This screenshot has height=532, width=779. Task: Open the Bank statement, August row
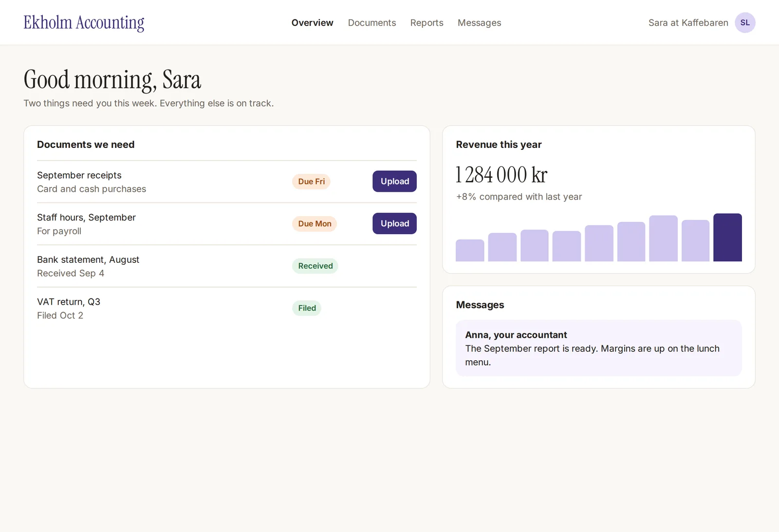click(227, 266)
